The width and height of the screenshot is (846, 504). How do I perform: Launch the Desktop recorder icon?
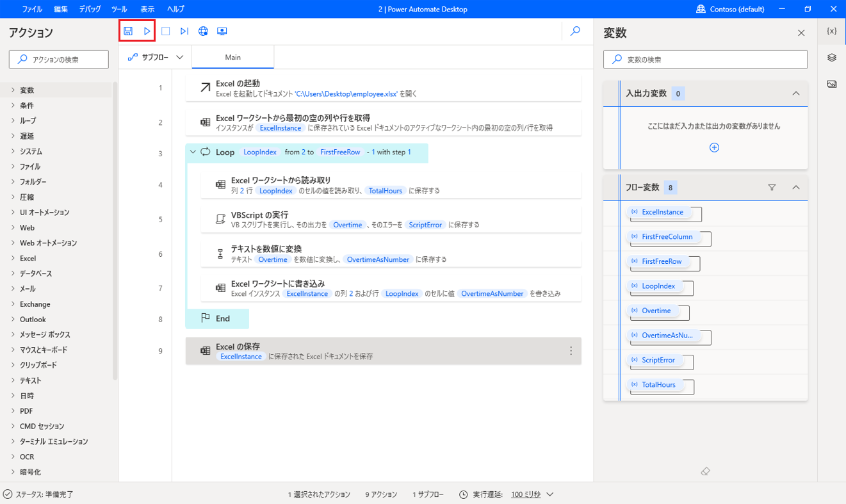[x=222, y=30]
